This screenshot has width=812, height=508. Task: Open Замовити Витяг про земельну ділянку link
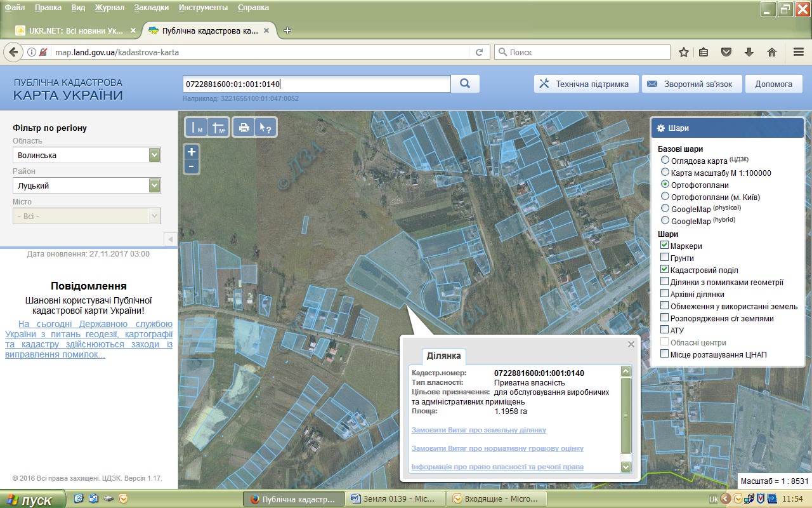click(479, 430)
